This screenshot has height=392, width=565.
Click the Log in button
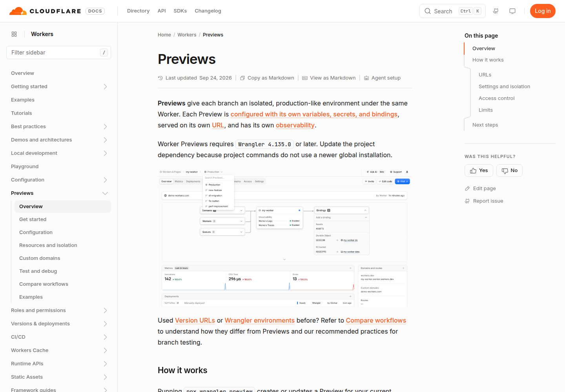pos(543,11)
